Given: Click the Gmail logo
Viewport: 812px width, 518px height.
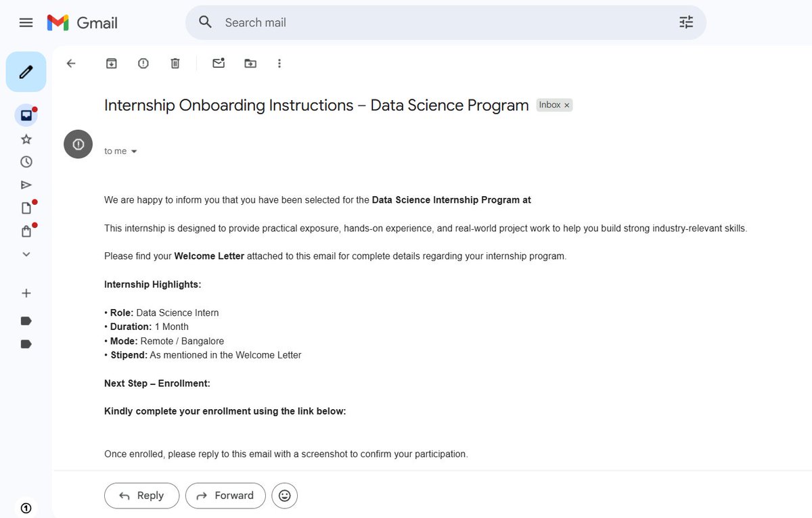Looking at the screenshot, I should (83, 22).
